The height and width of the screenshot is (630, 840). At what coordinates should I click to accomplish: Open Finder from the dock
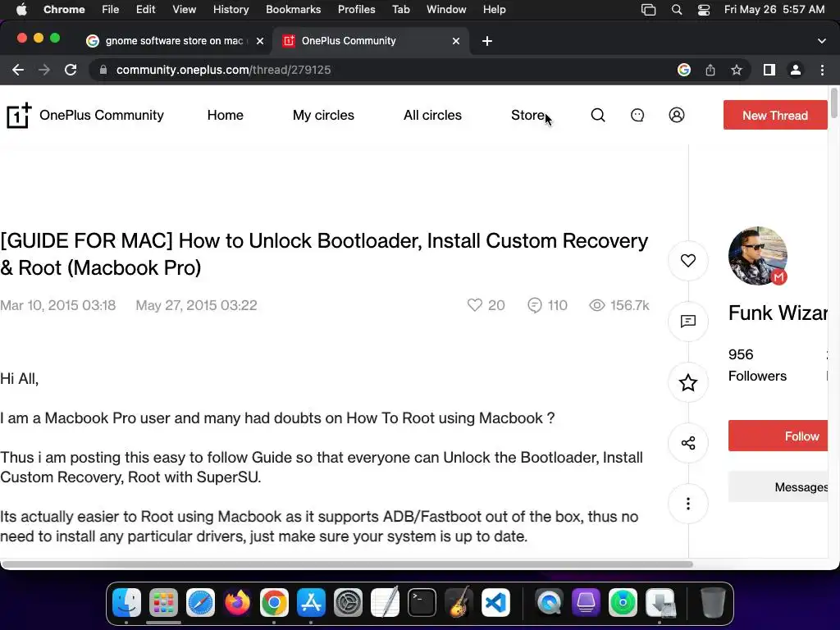click(x=126, y=603)
